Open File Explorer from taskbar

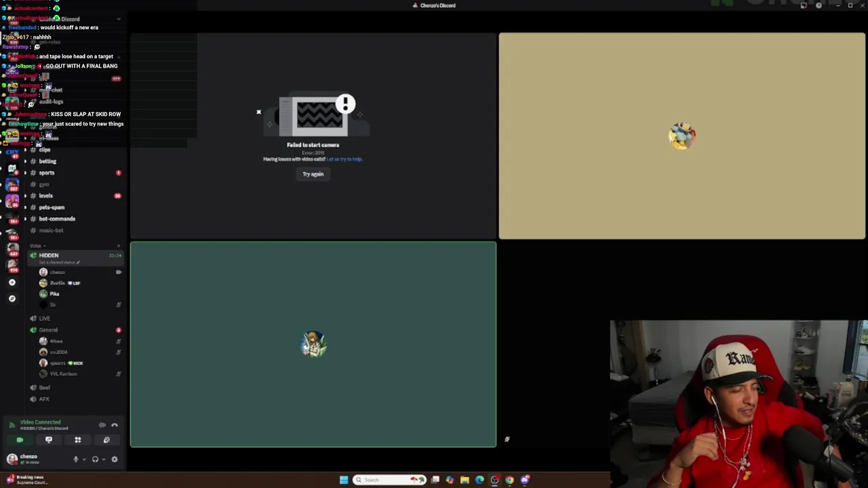465,480
